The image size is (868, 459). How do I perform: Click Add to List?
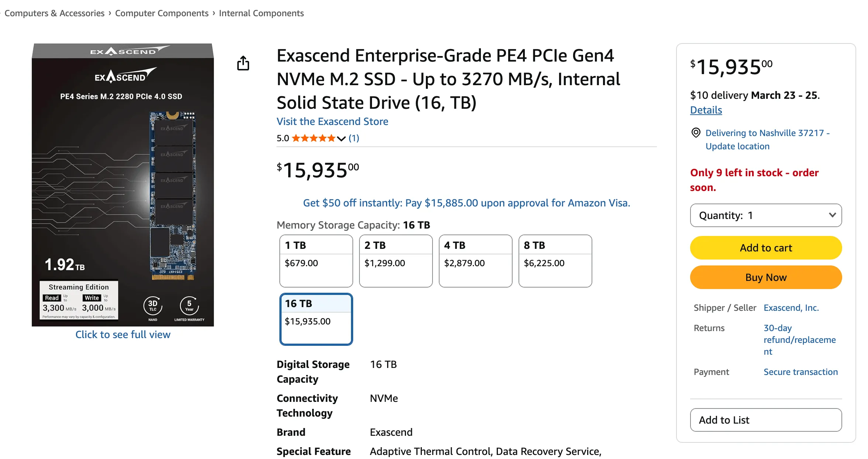point(766,420)
